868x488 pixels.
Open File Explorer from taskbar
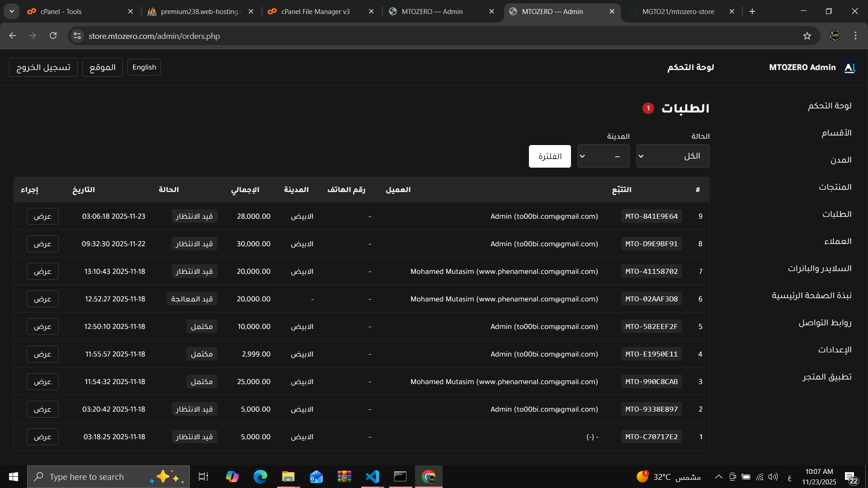point(288,477)
